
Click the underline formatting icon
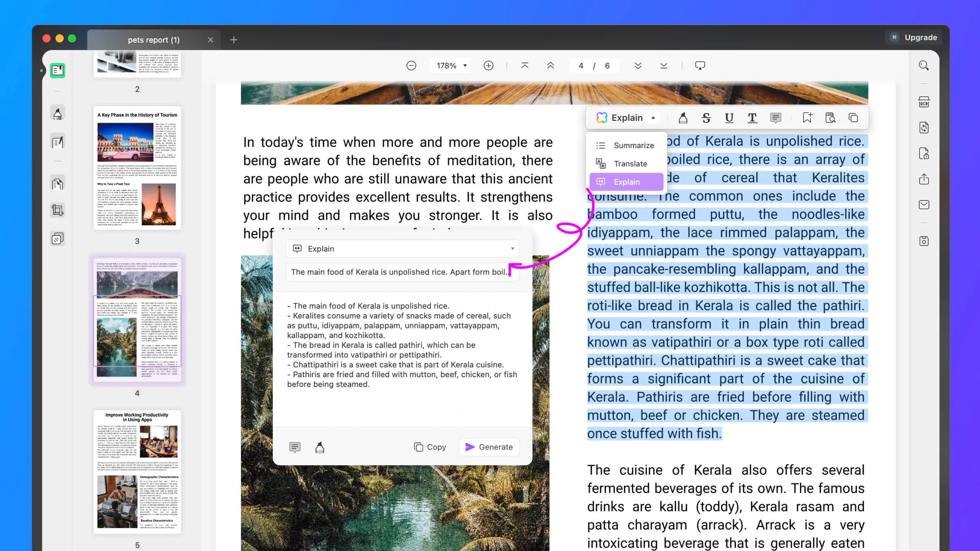(x=730, y=118)
